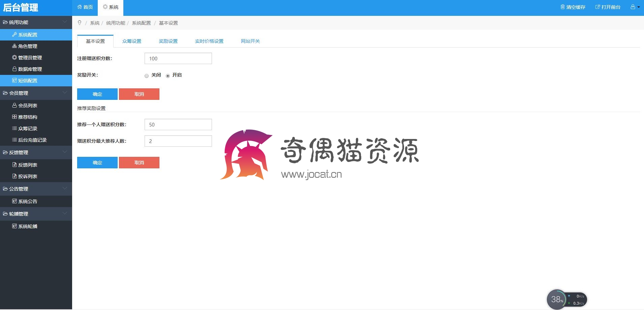Open the user account icon menu
The image size is (644, 310).
tap(633, 7)
